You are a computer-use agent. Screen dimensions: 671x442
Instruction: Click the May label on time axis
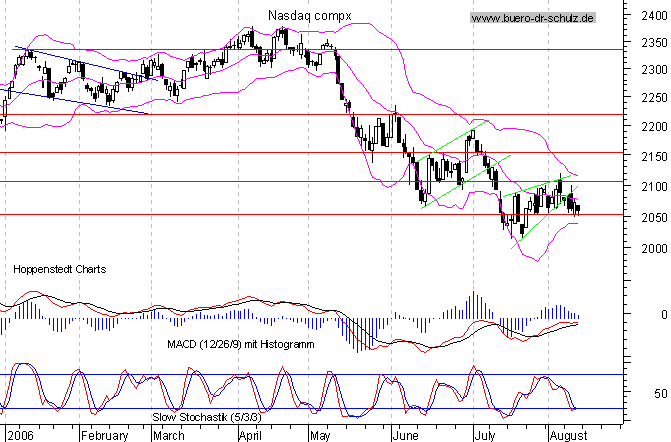tap(320, 436)
